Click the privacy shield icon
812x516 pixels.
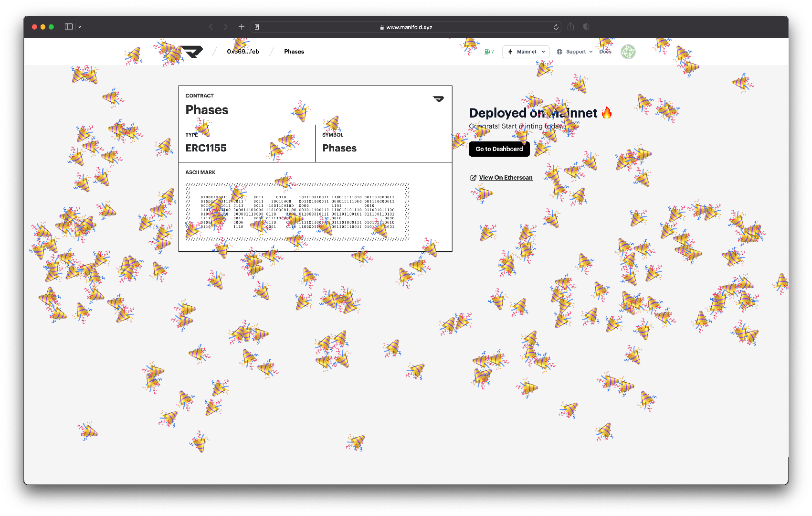coord(586,27)
